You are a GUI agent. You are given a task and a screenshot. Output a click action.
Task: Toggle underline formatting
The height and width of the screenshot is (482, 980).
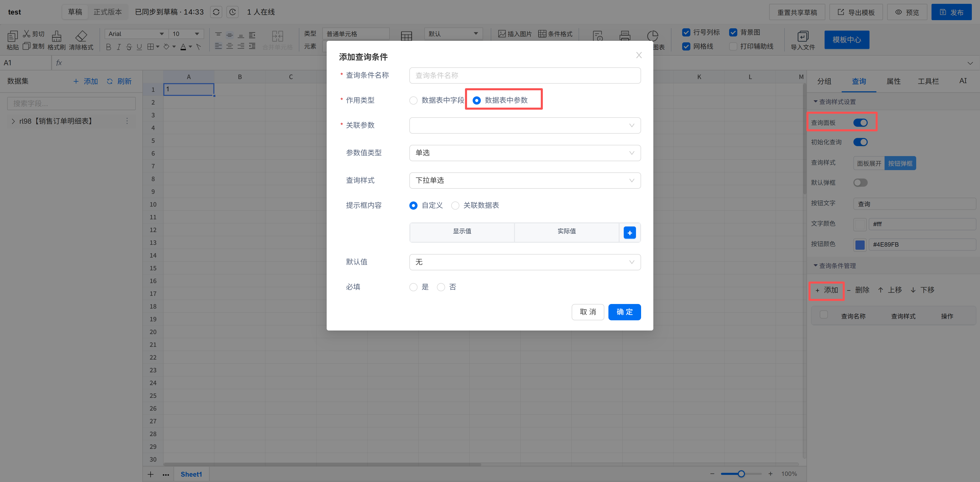point(139,47)
